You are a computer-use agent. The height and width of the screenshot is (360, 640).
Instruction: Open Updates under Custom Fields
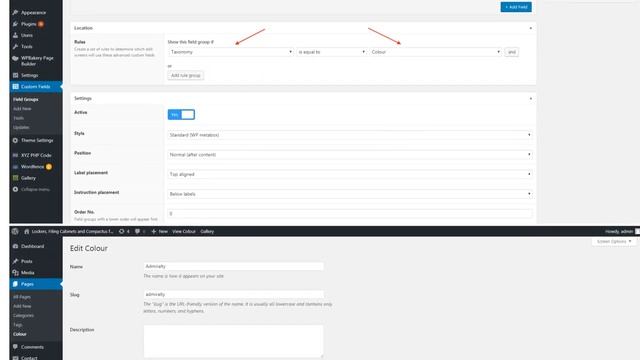click(x=21, y=127)
